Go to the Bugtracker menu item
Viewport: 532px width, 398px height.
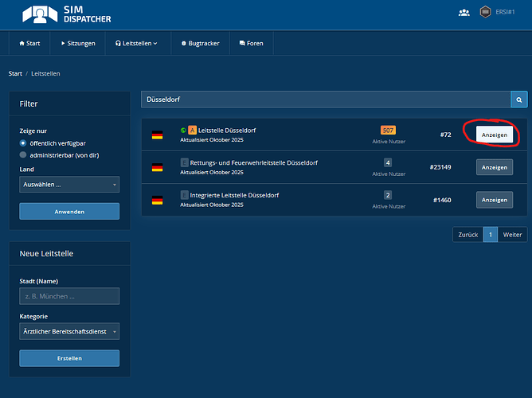201,43
